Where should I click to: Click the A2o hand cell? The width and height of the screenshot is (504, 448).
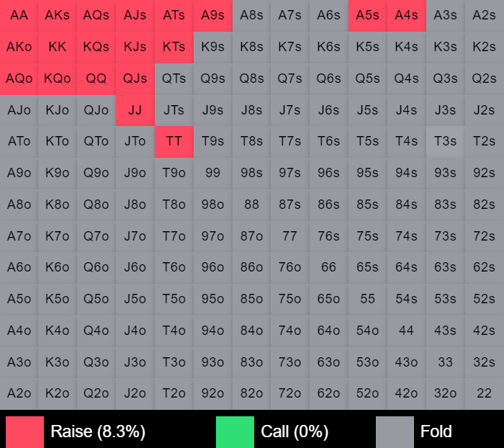pyautogui.click(x=19, y=393)
